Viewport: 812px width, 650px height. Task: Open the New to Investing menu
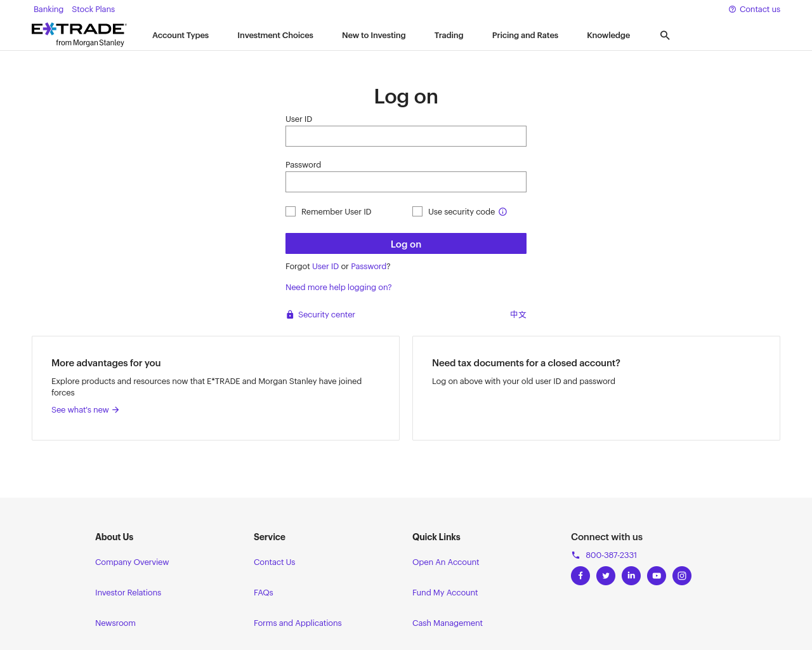click(x=374, y=36)
